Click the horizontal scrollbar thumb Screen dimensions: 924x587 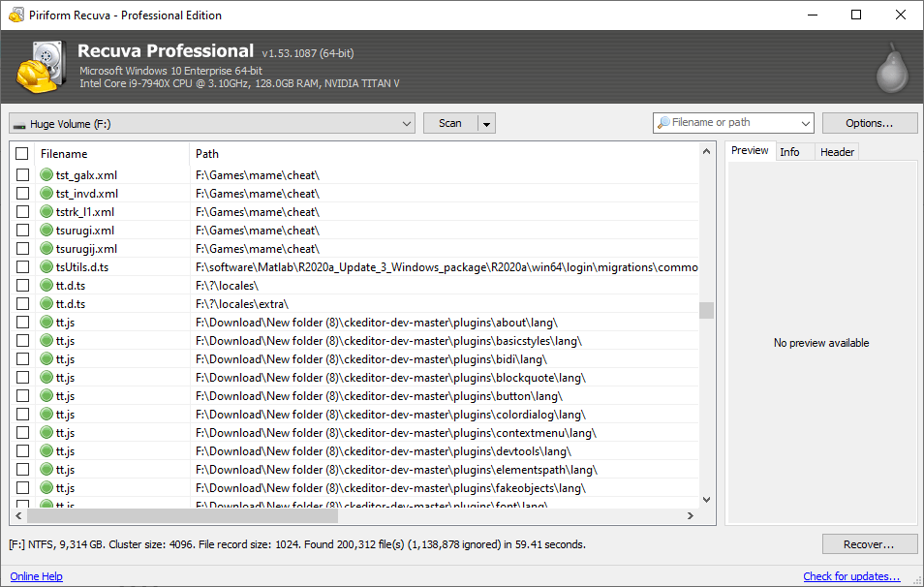(183, 515)
